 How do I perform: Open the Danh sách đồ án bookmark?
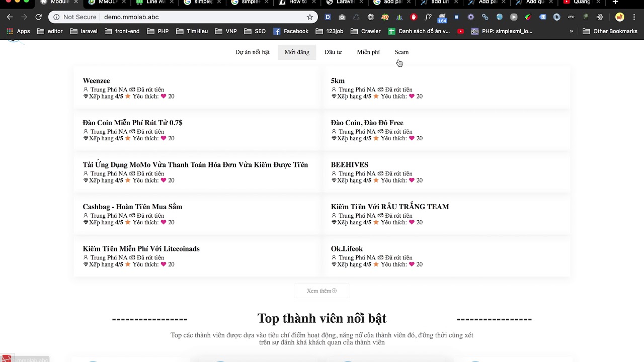point(419,31)
